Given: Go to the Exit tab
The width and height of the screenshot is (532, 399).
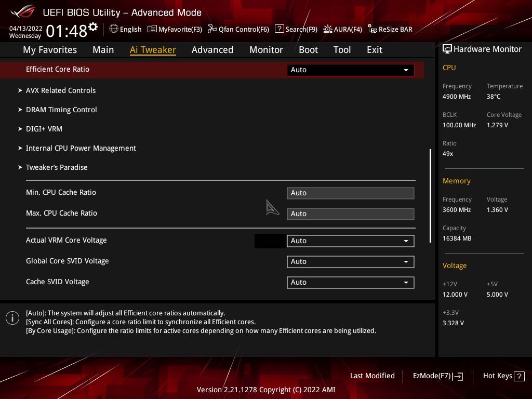Looking at the screenshot, I should [375, 50].
